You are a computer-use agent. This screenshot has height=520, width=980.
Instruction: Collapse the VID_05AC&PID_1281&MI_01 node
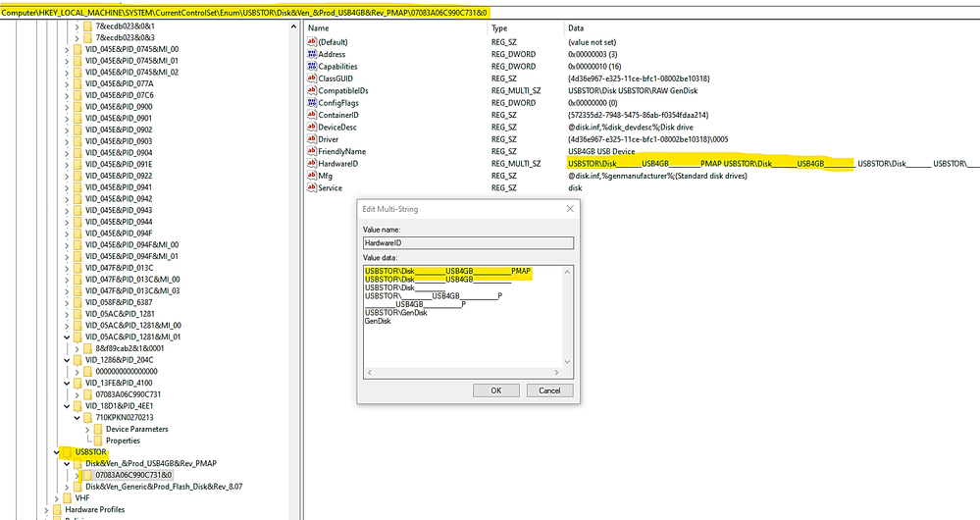click(x=67, y=337)
